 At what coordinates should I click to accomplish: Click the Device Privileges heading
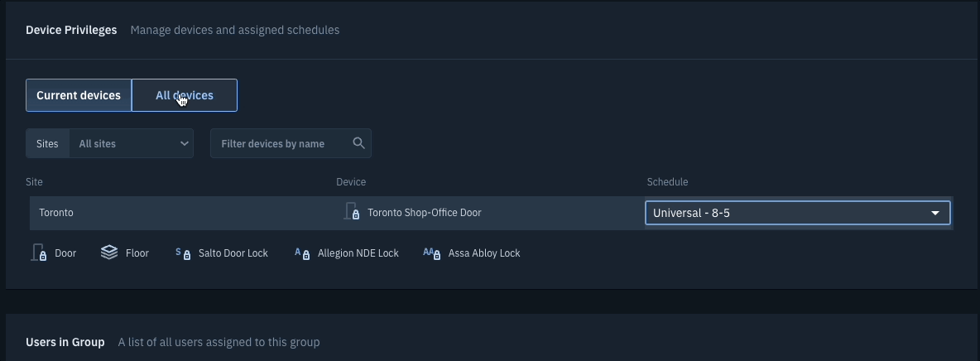(71, 30)
